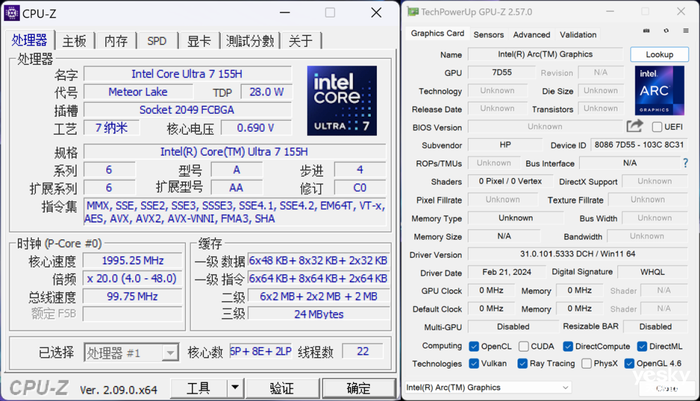This screenshot has width=700, height=401.
Task: Open the Intel(R) Arc(TM) Graphics GPU selector dropdown
Action: click(488, 388)
